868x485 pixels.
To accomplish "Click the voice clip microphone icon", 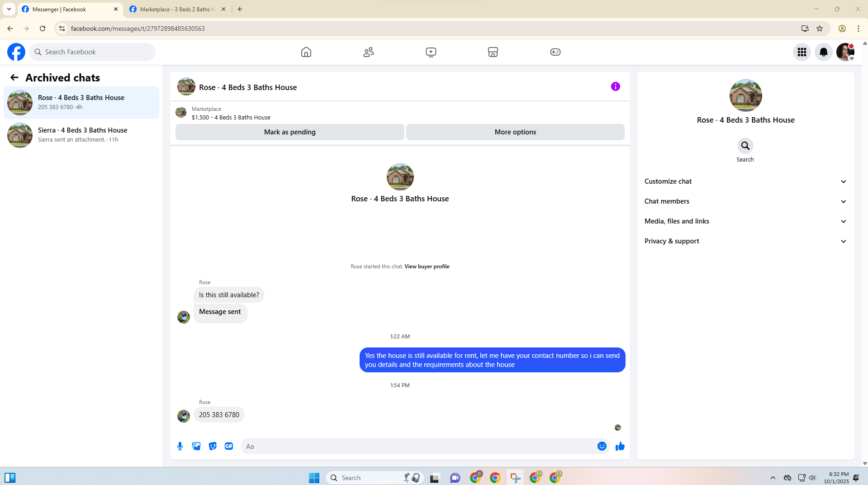I will (180, 446).
